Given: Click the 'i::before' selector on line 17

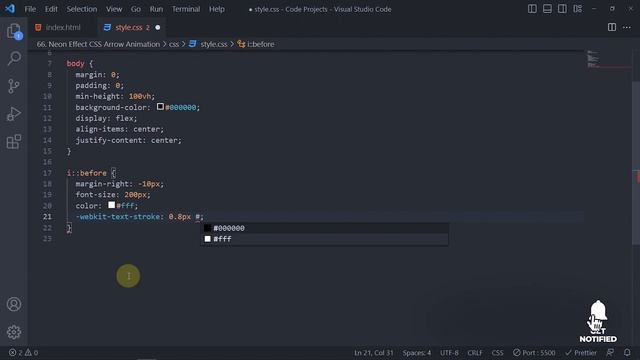Looking at the screenshot, I should [87, 173].
